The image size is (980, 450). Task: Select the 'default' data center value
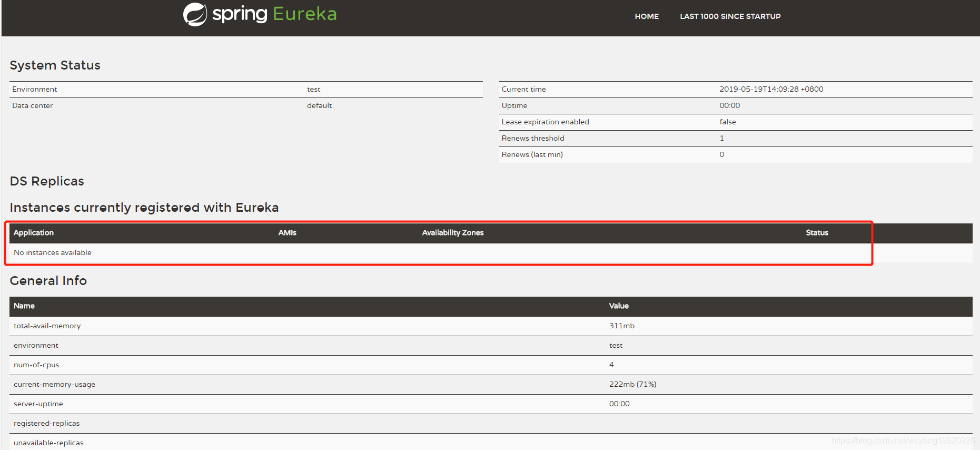tap(319, 105)
